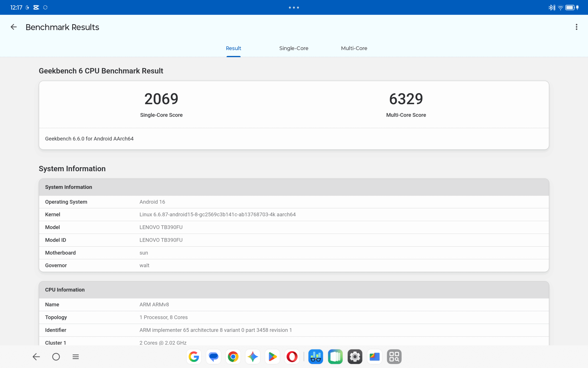This screenshot has width=588, height=368.
Task: Tap the gray System Information table header
Action: [294, 187]
